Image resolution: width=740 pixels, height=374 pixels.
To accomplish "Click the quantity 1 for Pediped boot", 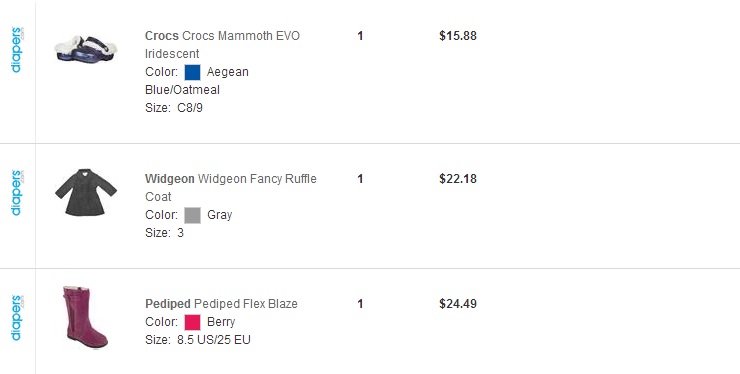I will [x=360, y=304].
